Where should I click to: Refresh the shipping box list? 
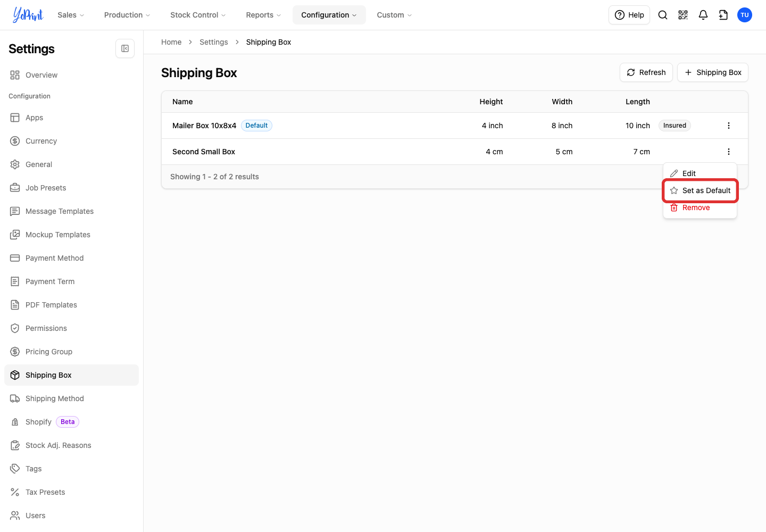coord(646,72)
